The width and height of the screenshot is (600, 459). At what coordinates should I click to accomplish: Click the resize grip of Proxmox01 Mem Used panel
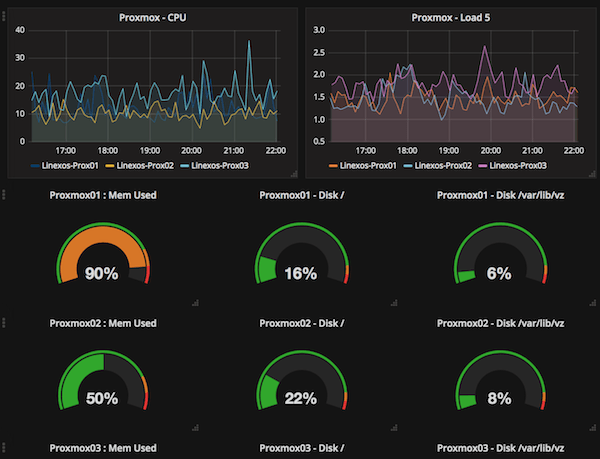[x=195, y=303]
